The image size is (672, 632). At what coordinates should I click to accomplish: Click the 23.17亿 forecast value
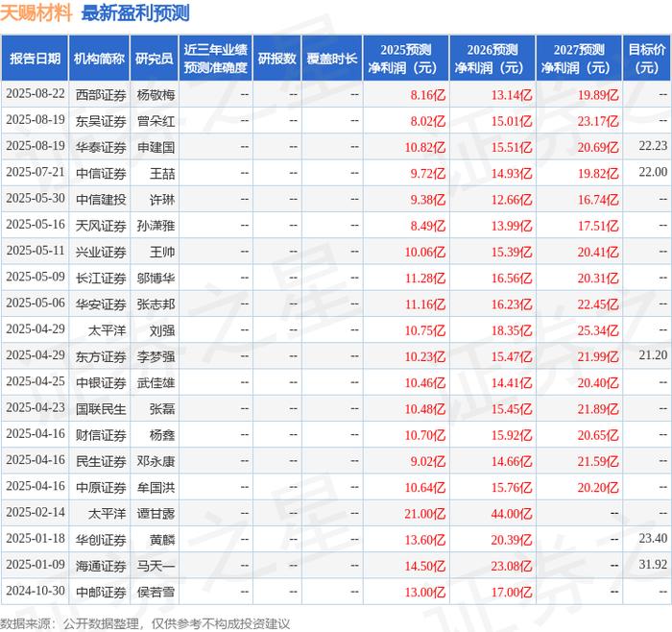(598, 121)
